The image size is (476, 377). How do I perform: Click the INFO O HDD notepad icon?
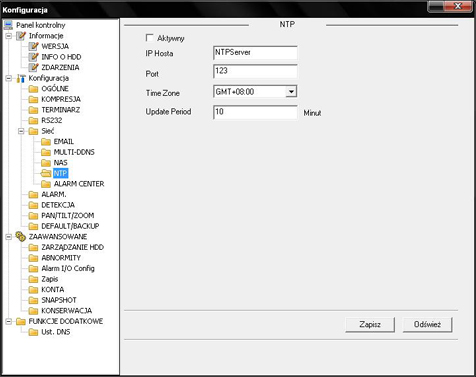tap(34, 57)
